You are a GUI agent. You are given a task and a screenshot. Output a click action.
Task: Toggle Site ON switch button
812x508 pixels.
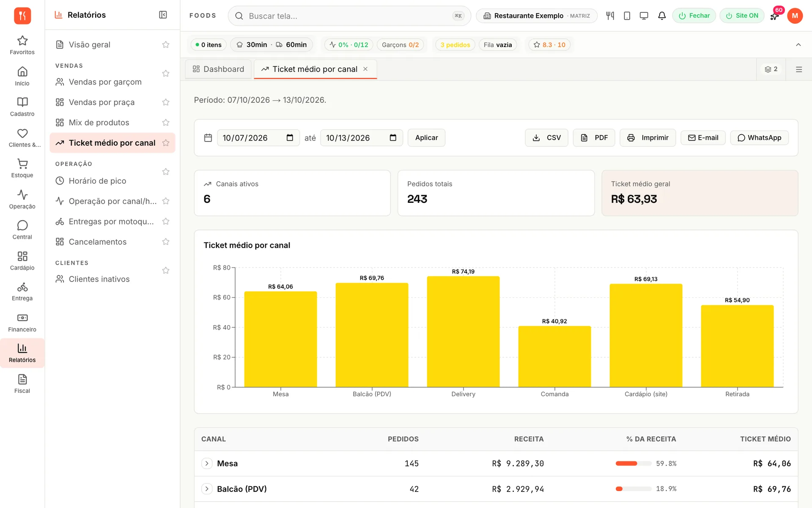pyautogui.click(x=742, y=16)
